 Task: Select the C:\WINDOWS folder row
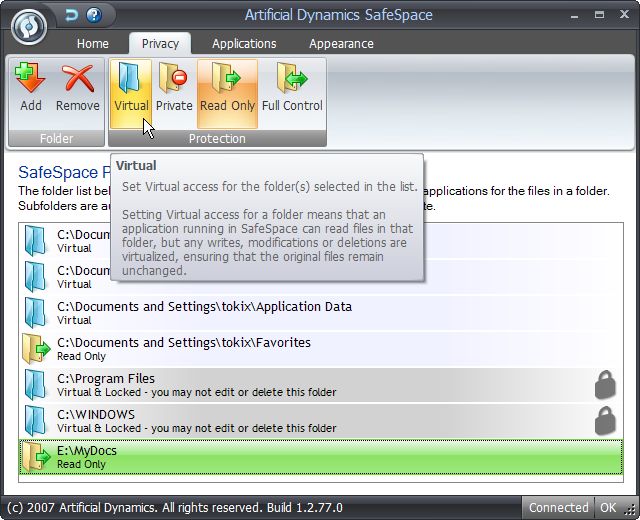click(x=321, y=420)
